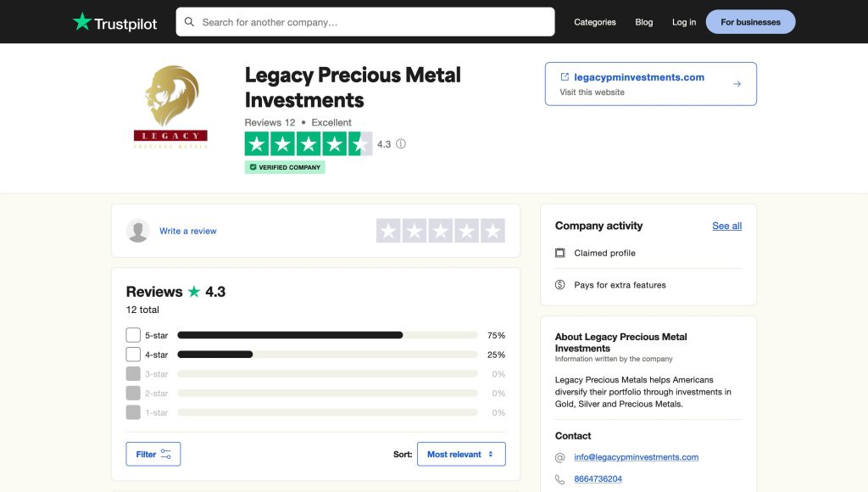Open the Most relevant sort dropdown

(x=461, y=455)
